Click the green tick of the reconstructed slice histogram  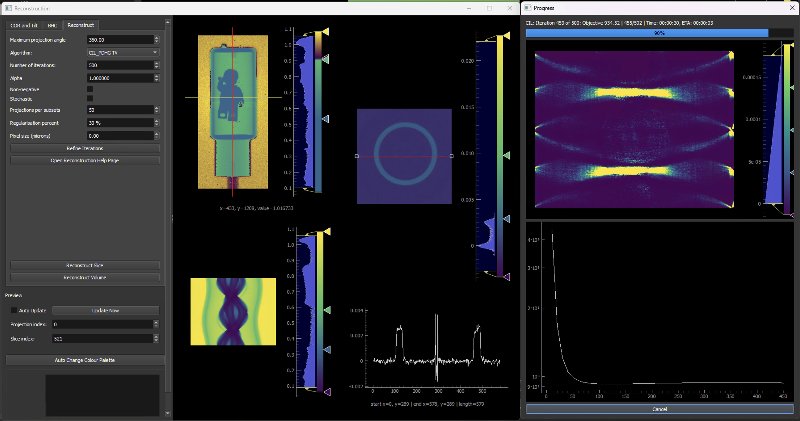click(x=506, y=155)
